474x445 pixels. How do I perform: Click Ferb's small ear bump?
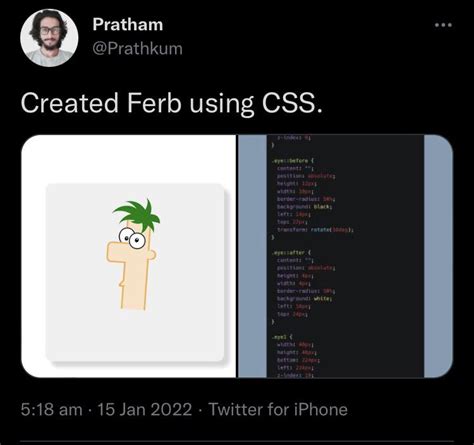pyautogui.click(x=152, y=255)
